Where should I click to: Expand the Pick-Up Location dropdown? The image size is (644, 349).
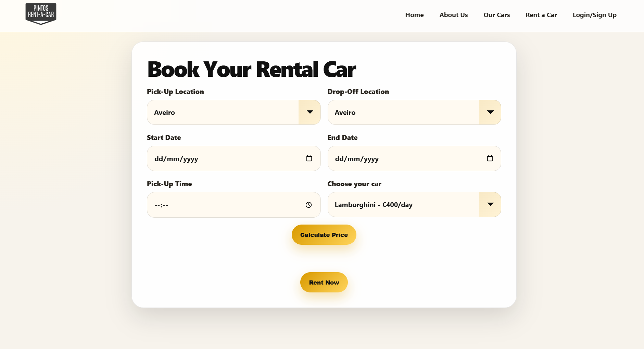(234, 112)
